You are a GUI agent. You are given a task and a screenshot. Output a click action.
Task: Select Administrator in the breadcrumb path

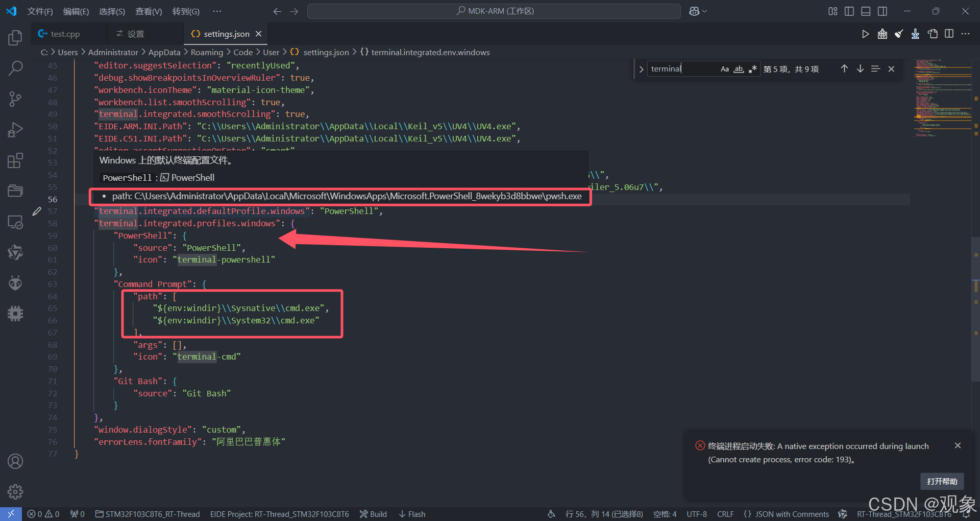click(113, 52)
